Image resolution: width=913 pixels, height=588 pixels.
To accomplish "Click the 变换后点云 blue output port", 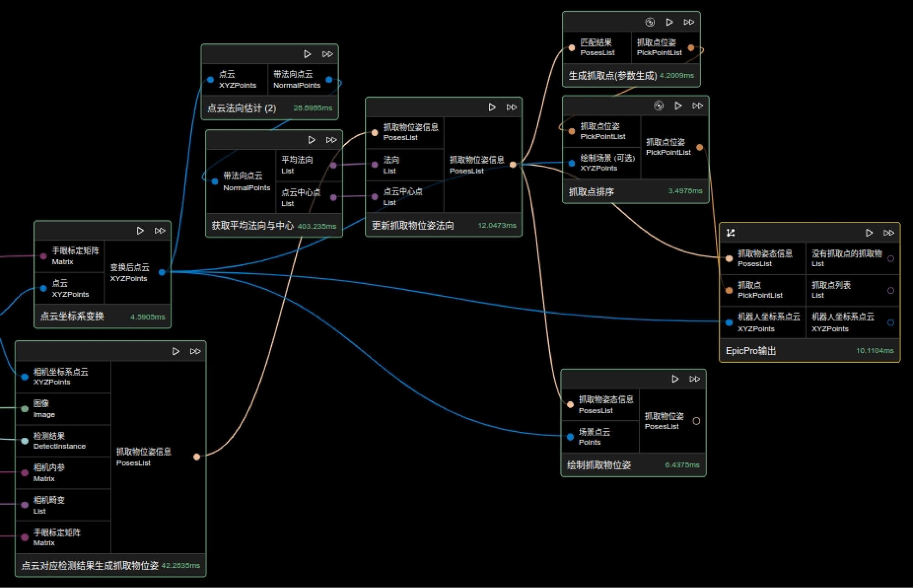I will pos(162,272).
